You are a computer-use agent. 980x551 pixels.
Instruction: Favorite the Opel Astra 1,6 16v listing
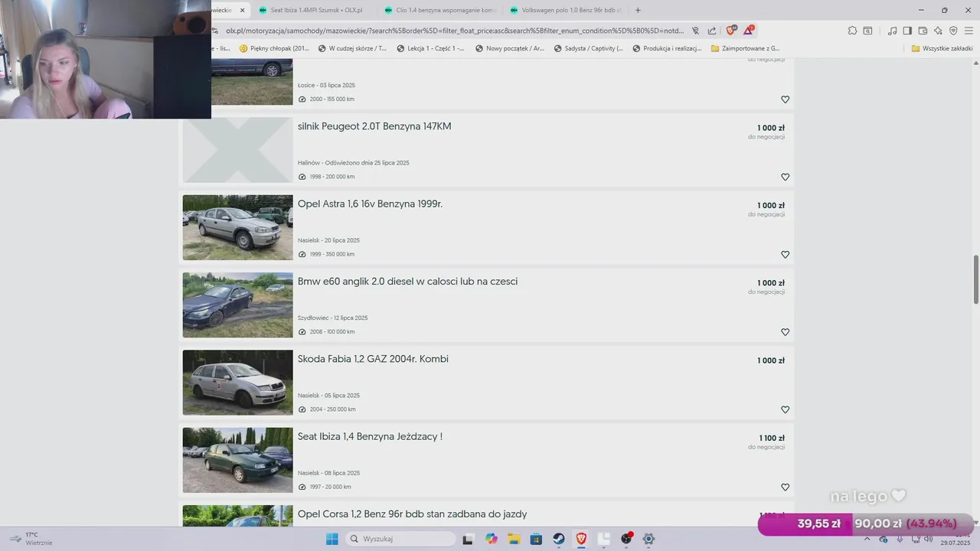(785, 254)
